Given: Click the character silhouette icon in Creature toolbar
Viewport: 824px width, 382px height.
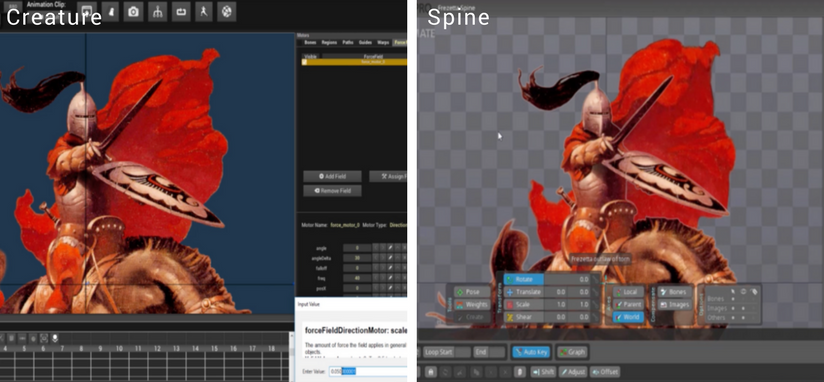Looking at the screenshot, I should [111, 12].
